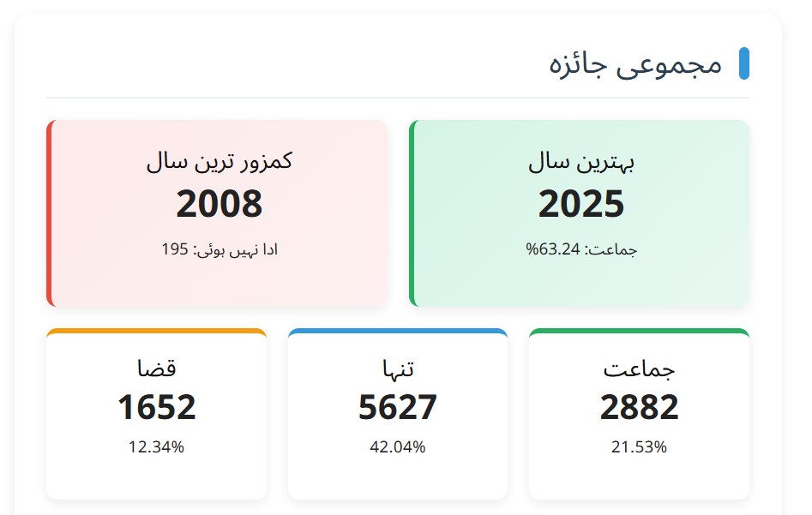Select the تنہا card heading
The image size is (812, 515).
tap(398, 368)
